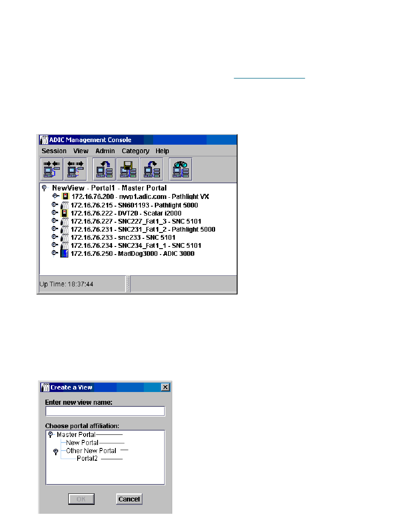Expand the 172.16.76.231 node
403x532 pixels.
point(54,229)
